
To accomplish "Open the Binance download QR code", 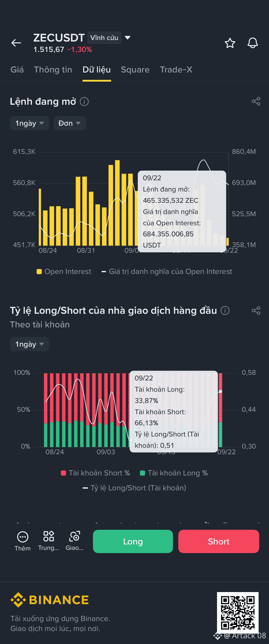I will pos(238,612).
